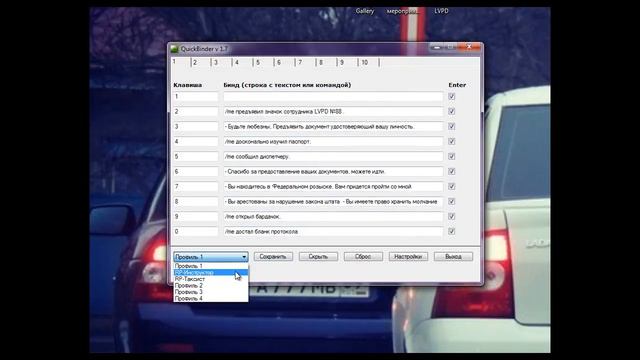This screenshot has height=360, width=640.
Task: Select Профиль 4 in the dropdown list
Action: click(x=211, y=298)
